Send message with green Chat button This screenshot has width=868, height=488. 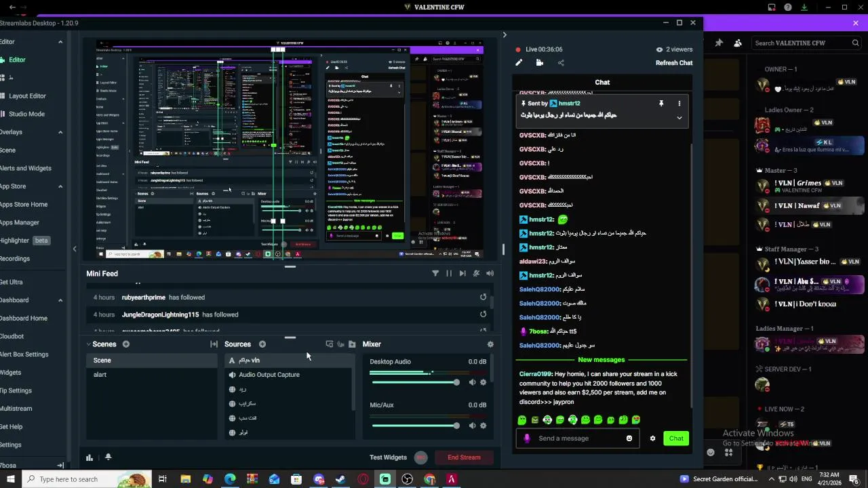coord(676,439)
